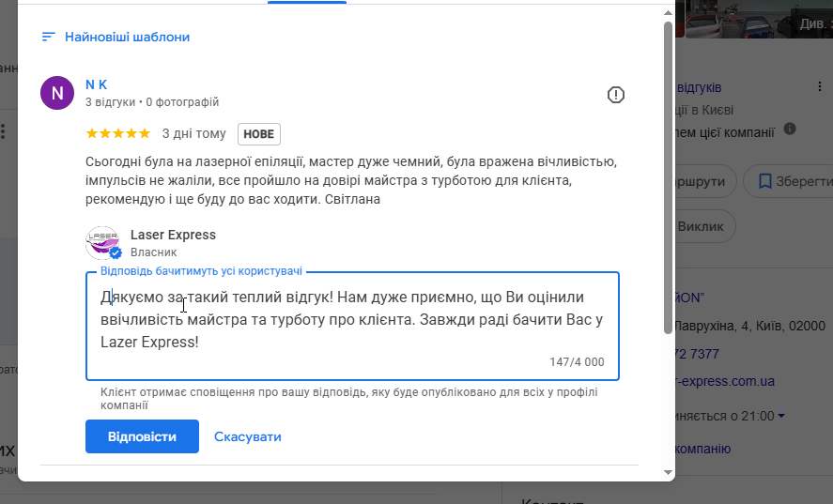Click the Laser Express owner logo

(102, 243)
